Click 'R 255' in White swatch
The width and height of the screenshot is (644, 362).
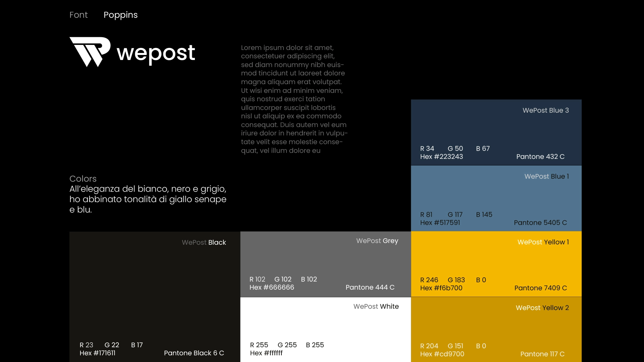(x=259, y=345)
